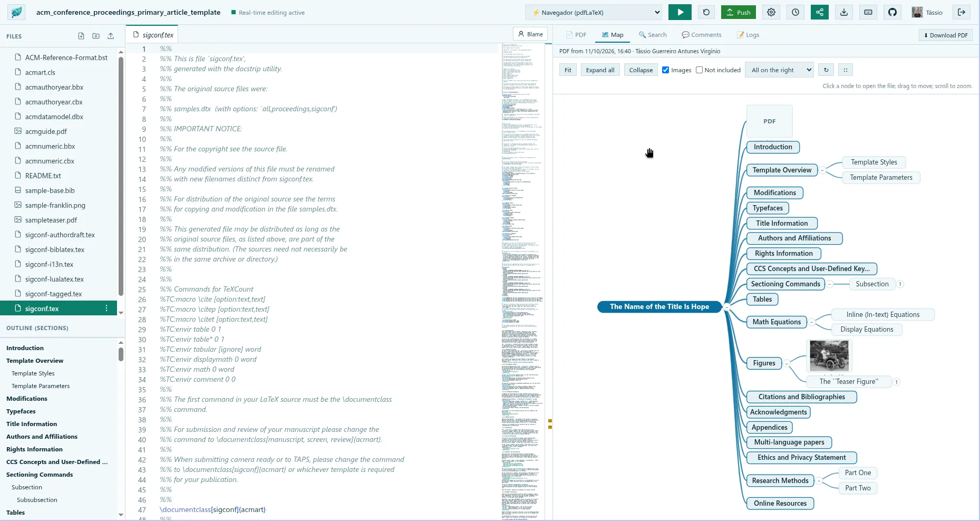Select the Citations and Bibliographies map node

click(x=801, y=397)
